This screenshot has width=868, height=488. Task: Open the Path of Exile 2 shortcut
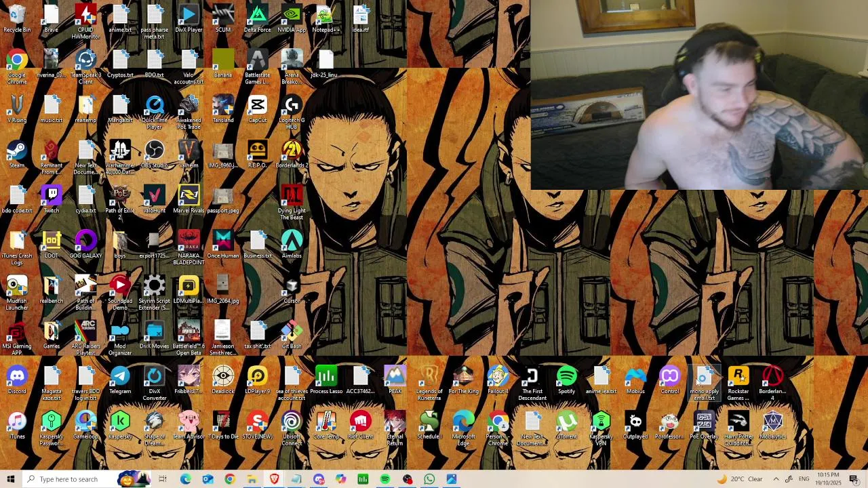[120, 203]
